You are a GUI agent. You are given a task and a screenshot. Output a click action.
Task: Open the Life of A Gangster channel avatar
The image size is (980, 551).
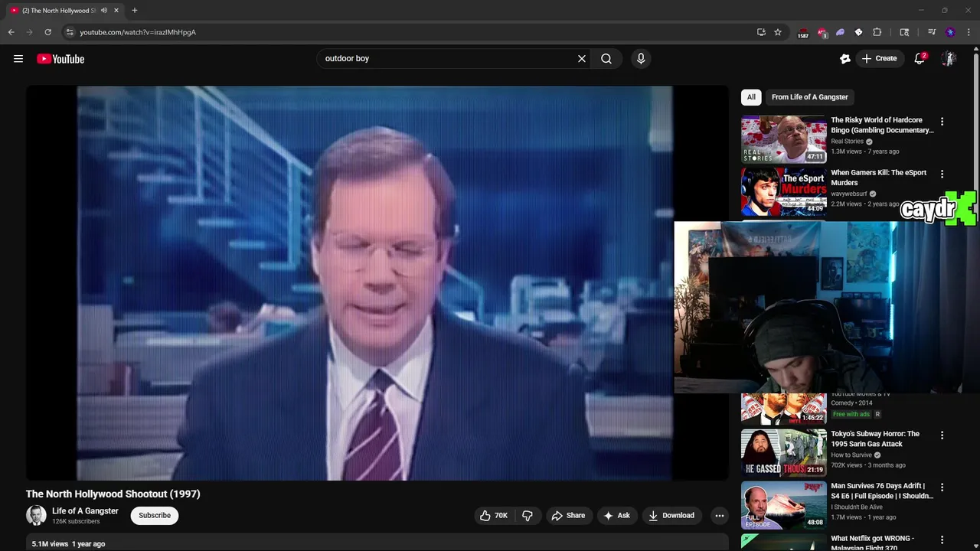tap(36, 516)
